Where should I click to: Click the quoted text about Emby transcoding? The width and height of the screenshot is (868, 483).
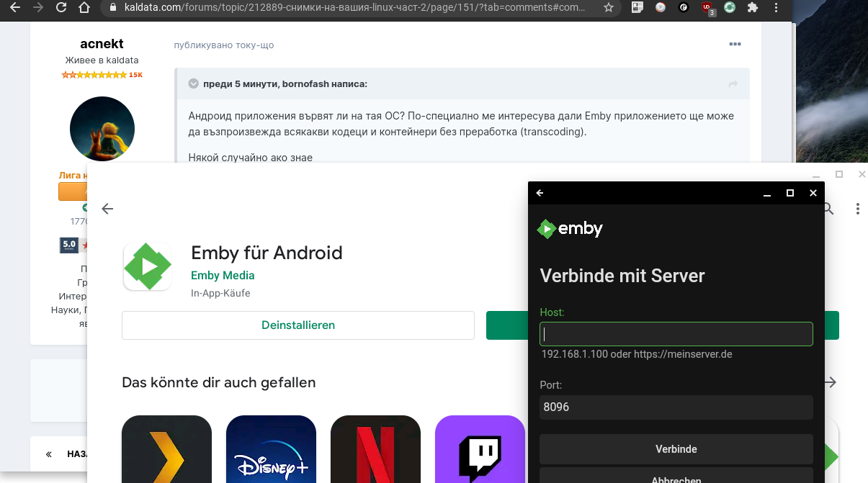click(x=461, y=124)
